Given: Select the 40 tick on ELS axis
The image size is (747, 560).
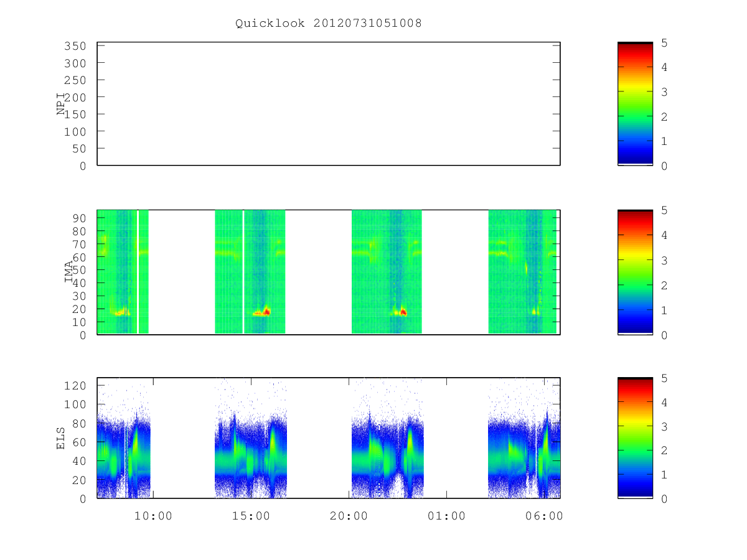Looking at the screenshot, I should point(80,461).
